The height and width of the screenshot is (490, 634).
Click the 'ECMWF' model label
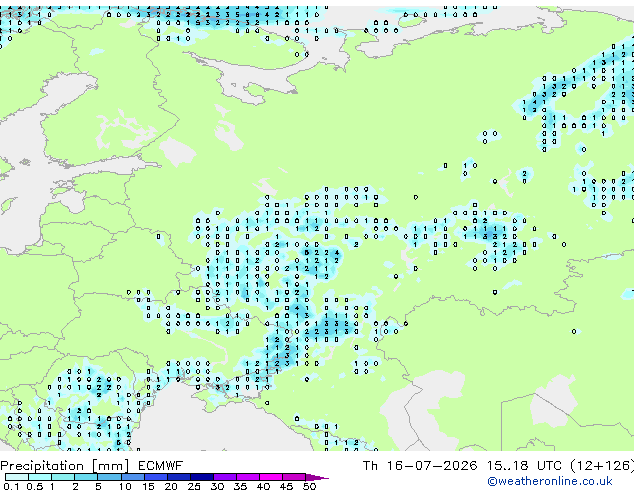point(161,465)
